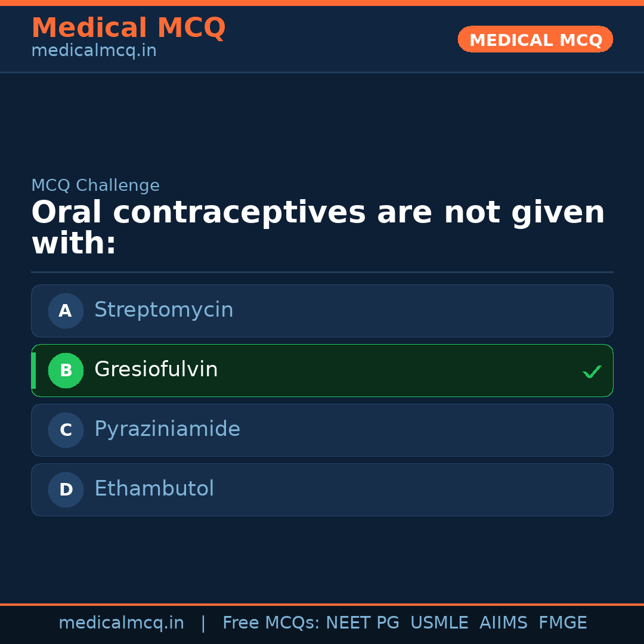Image resolution: width=644 pixels, height=644 pixels.
Task: Click the MCQ Challenge label
Action: (95, 185)
